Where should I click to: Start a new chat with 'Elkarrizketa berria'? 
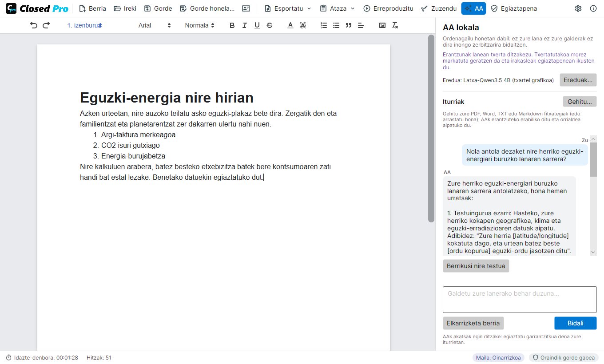tap(473, 323)
